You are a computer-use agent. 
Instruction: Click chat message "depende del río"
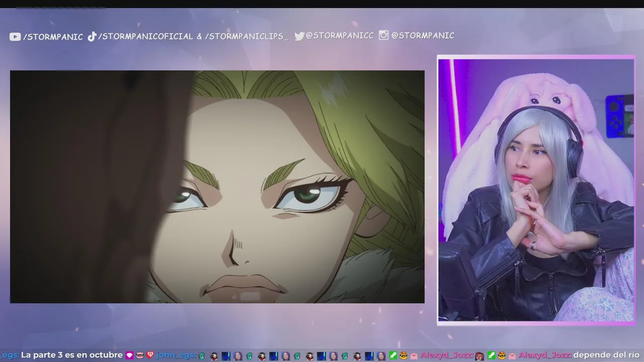[607, 355]
